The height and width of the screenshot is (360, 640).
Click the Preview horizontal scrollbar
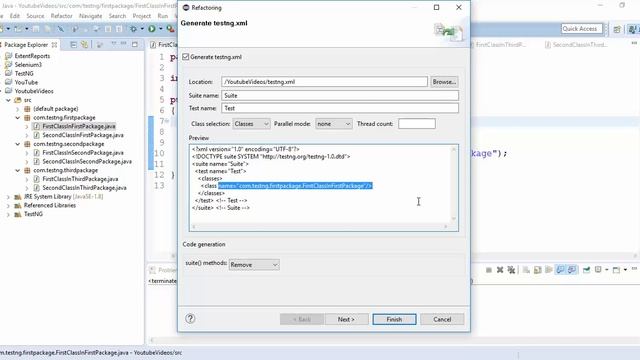[320, 227]
